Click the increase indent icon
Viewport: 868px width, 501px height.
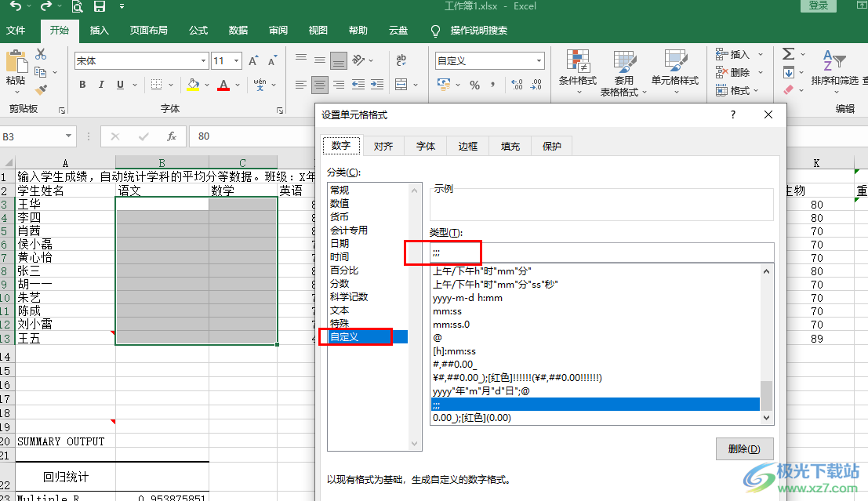[377, 85]
